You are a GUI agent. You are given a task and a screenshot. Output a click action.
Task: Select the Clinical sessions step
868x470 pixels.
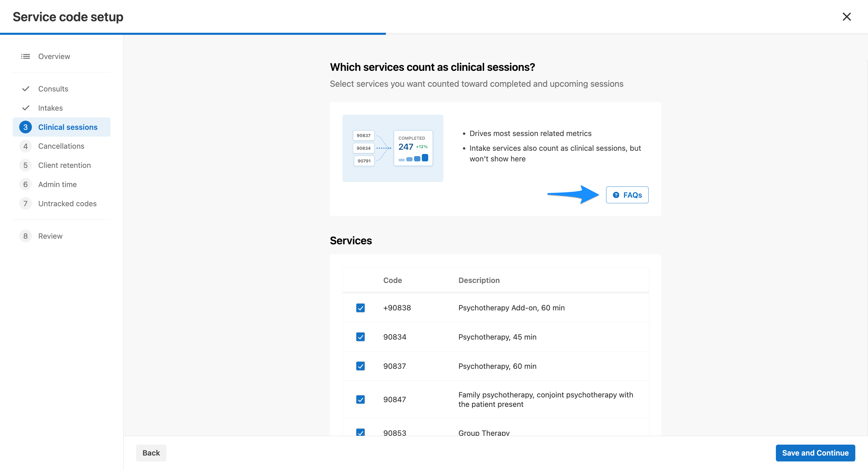click(62, 127)
